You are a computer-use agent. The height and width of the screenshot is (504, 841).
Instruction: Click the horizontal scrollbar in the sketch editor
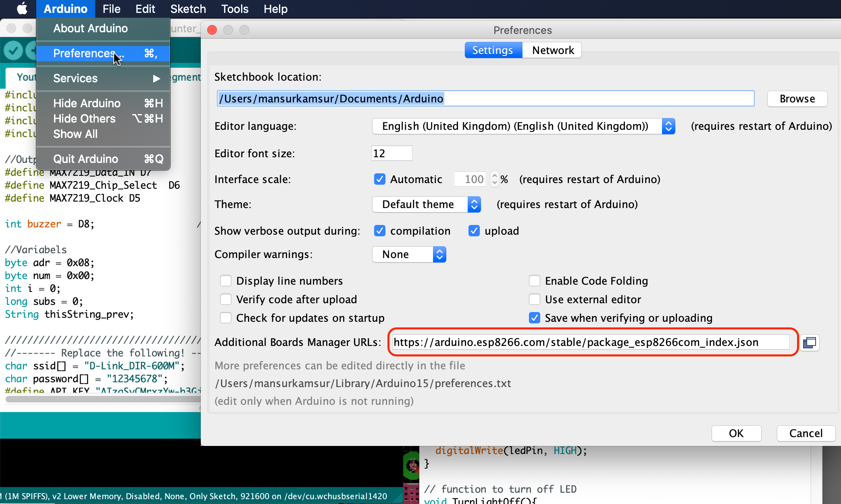pos(103,399)
